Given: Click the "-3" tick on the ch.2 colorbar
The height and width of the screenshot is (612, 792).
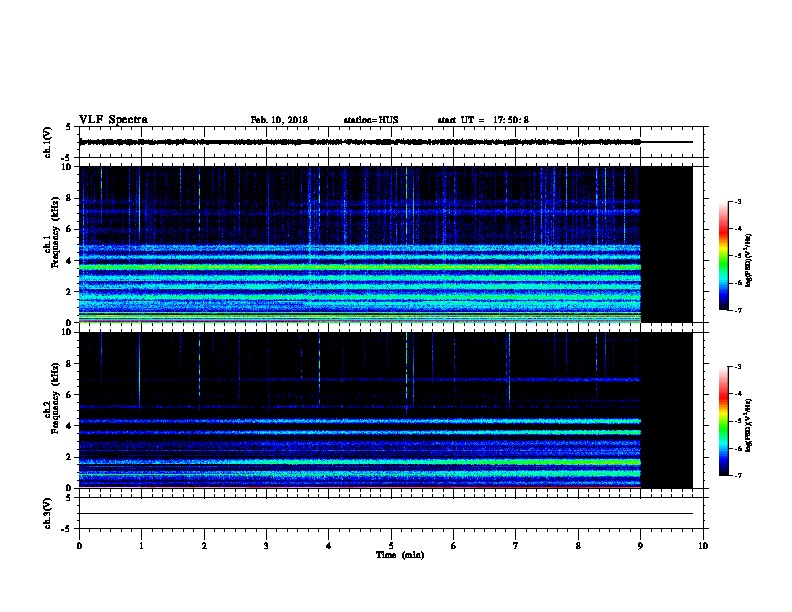Looking at the screenshot, I should point(737,367).
